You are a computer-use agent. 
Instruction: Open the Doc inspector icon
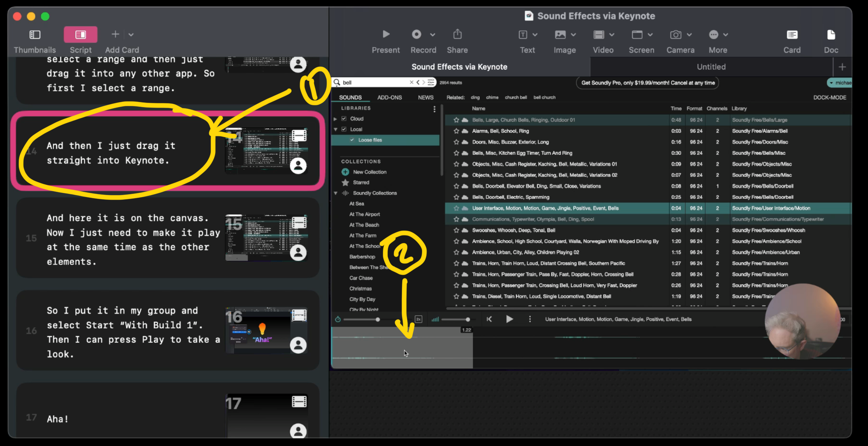(x=831, y=35)
